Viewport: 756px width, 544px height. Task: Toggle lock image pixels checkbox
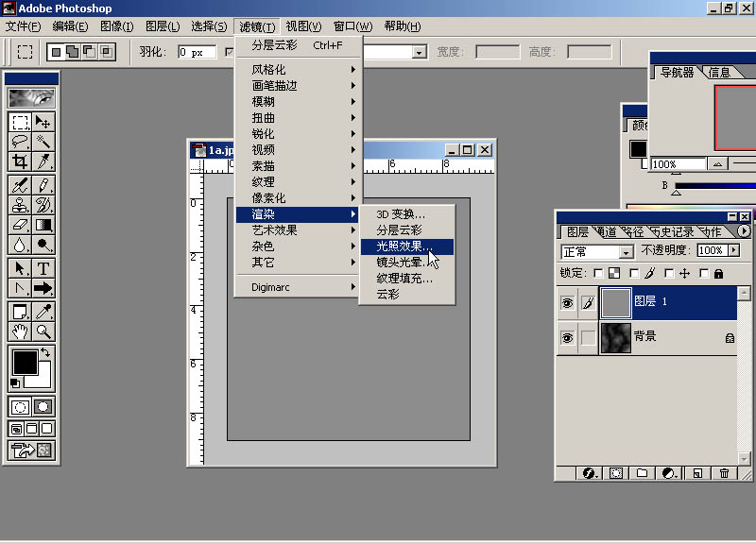pos(634,274)
